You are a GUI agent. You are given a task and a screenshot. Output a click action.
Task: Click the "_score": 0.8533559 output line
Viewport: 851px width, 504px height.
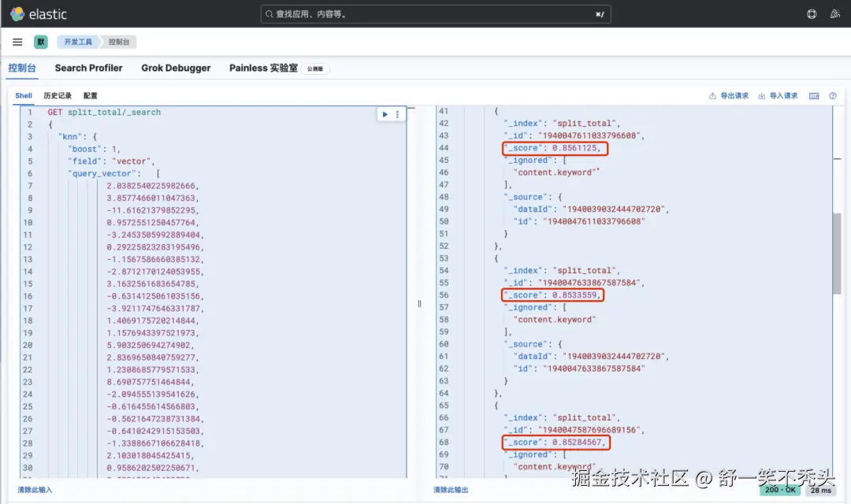(552, 295)
